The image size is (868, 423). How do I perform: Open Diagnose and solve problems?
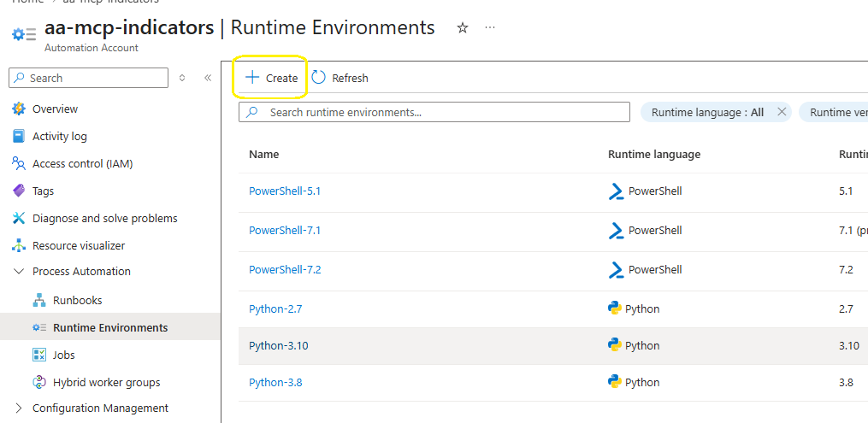coord(104,219)
